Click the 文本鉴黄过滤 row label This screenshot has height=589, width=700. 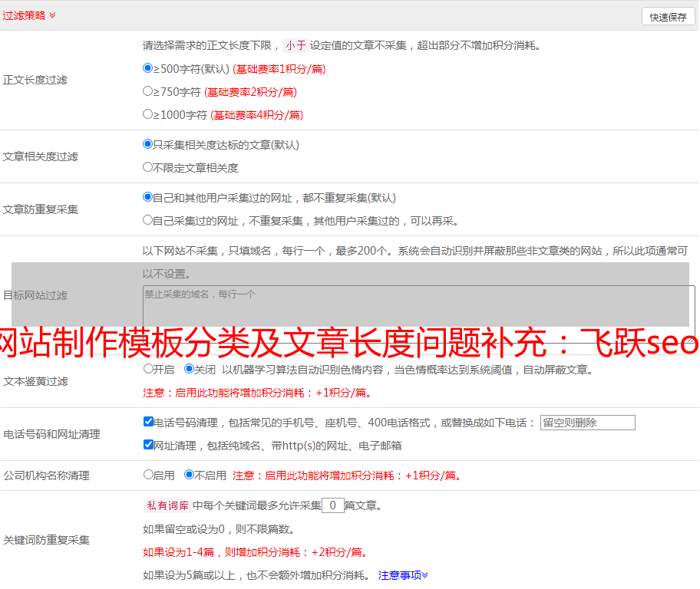tap(36, 381)
